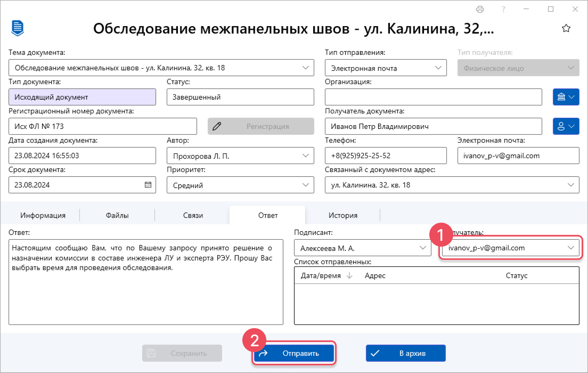Open the greyed-out Тип получателя dropdown
Screen dimensions: 588x373
(518, 68)
